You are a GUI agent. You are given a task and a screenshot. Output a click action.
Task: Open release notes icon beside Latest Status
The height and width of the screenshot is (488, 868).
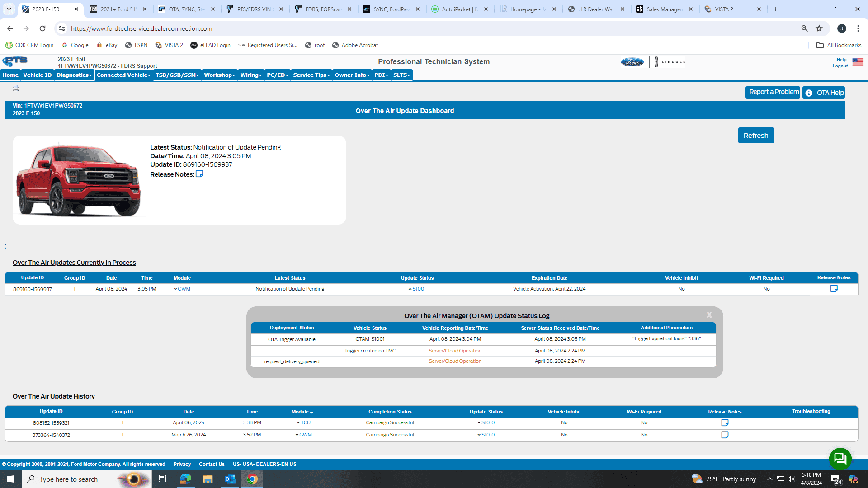tap(199, 174)
